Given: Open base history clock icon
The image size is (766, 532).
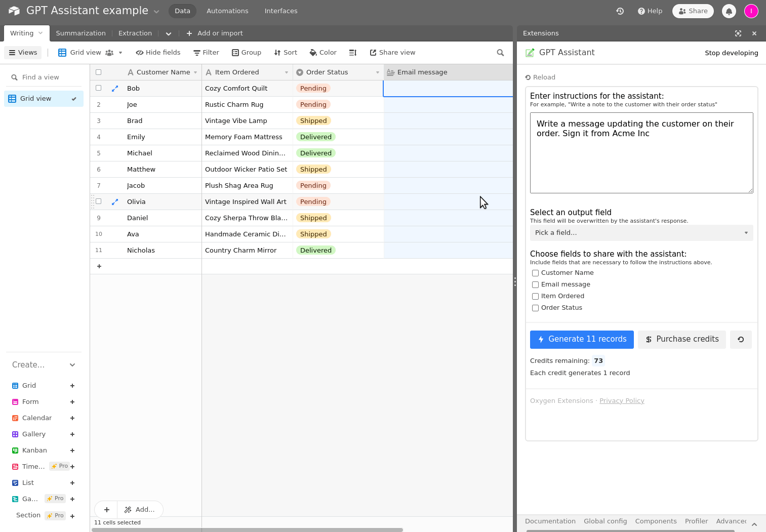Looking at the screenshot, I should pyautogui.click(x=620, y=11).
